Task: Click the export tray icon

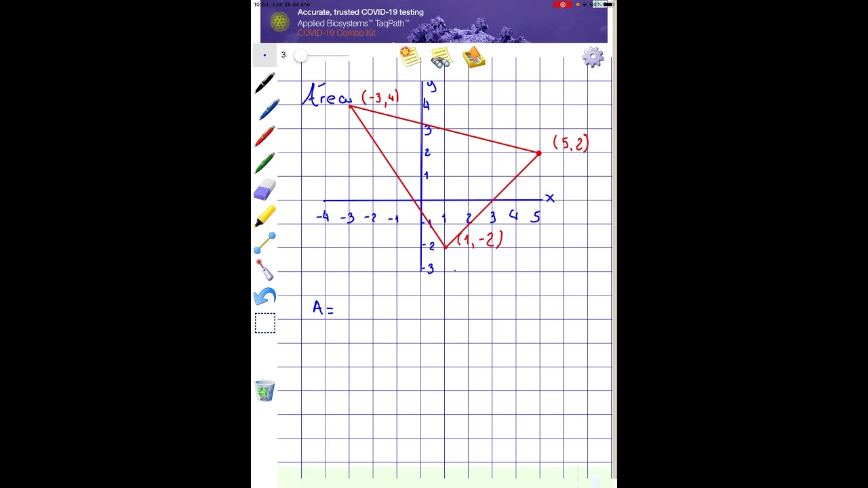Action: [x=474, y=58]
